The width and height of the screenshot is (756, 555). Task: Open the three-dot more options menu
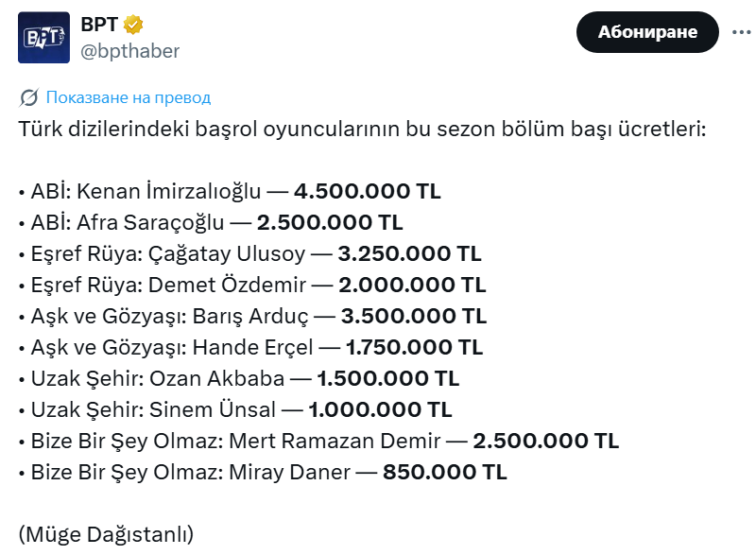pos(740,32)
